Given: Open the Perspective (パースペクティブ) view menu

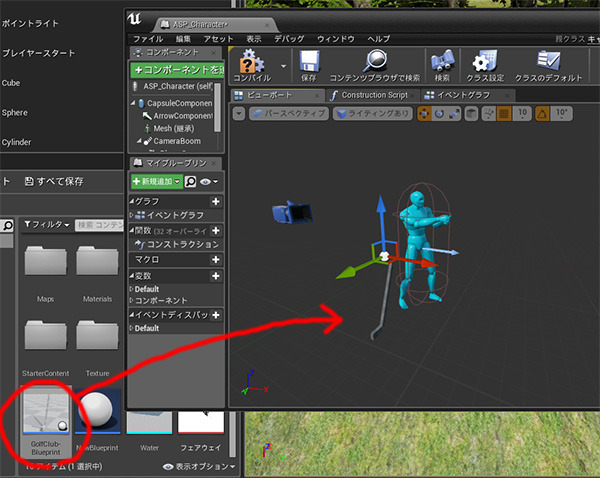Looking at the screenshot, I should pos(289,114).
